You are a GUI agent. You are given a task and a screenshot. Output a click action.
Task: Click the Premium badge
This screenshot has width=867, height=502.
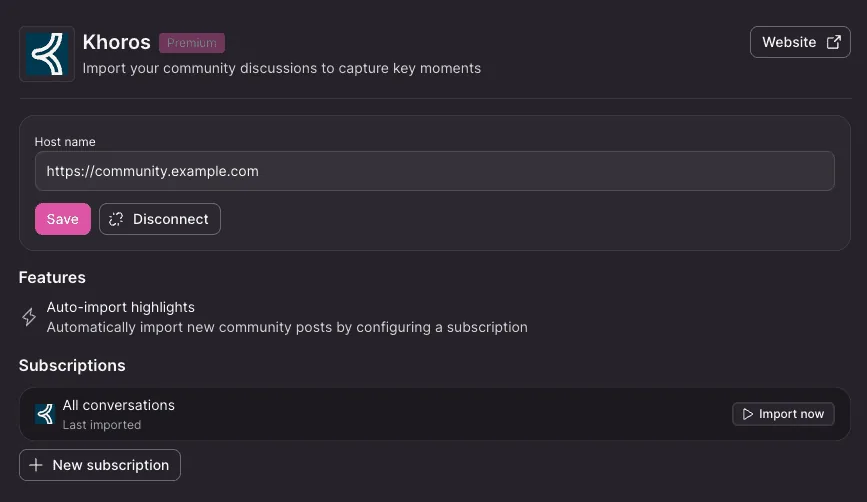192,43
